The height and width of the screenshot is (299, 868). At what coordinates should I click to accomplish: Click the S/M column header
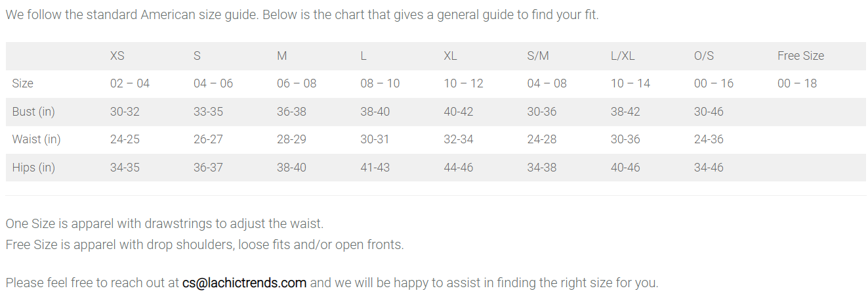point(538,56)
